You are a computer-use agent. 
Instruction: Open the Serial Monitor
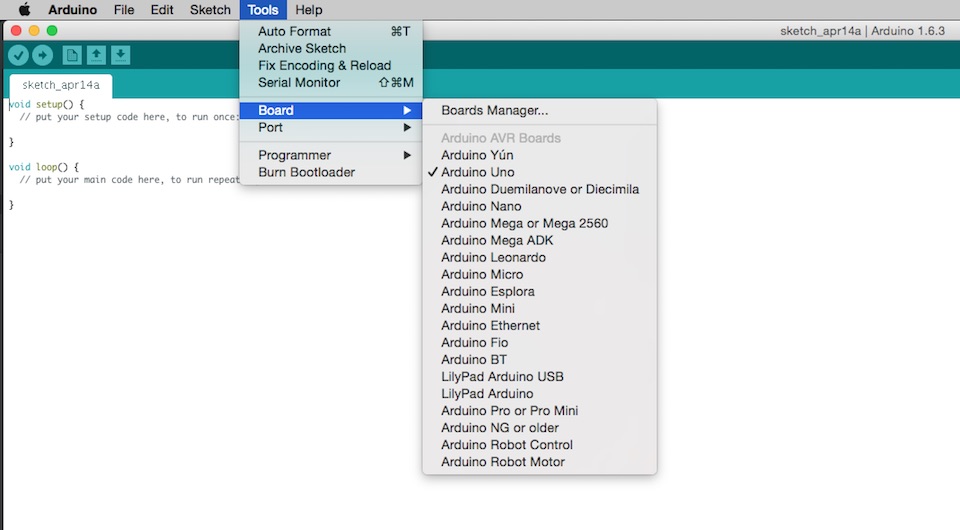coord(331,83)
